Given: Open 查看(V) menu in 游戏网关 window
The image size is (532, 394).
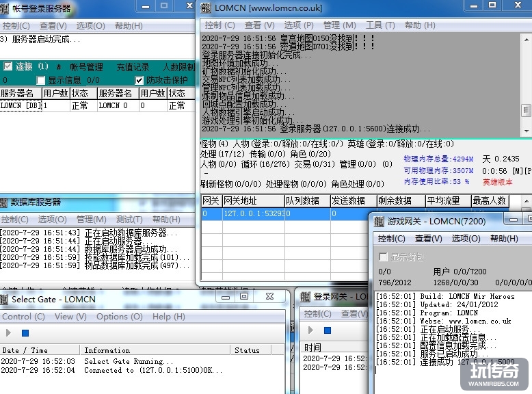Looking at the screenshot, I should [428, 239].
